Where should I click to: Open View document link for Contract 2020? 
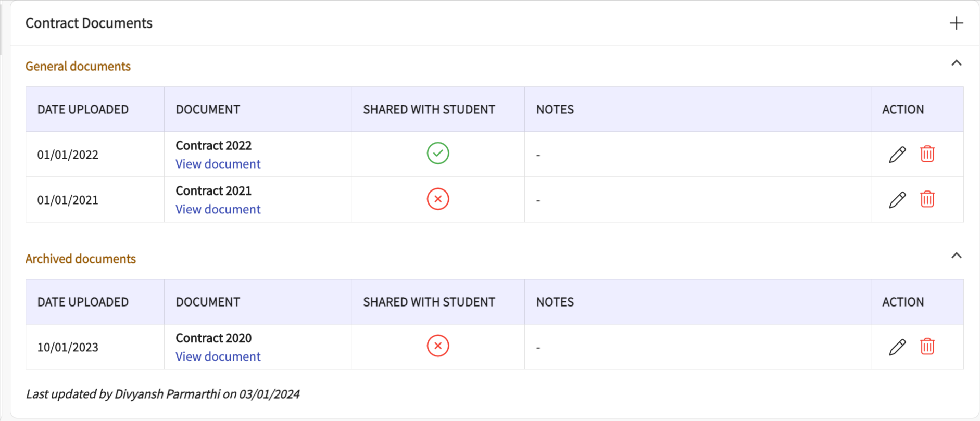point(218,356)
